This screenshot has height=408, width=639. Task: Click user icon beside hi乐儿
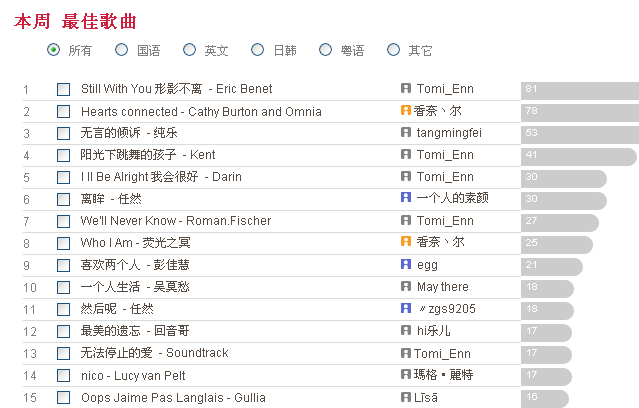(x=406, y=330)
